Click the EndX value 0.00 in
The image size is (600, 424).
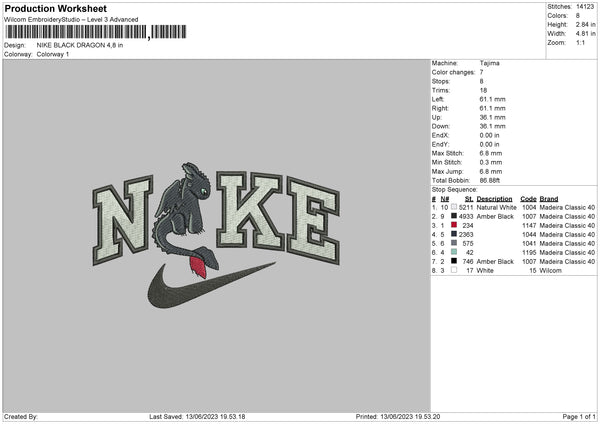tap(489, 135)
